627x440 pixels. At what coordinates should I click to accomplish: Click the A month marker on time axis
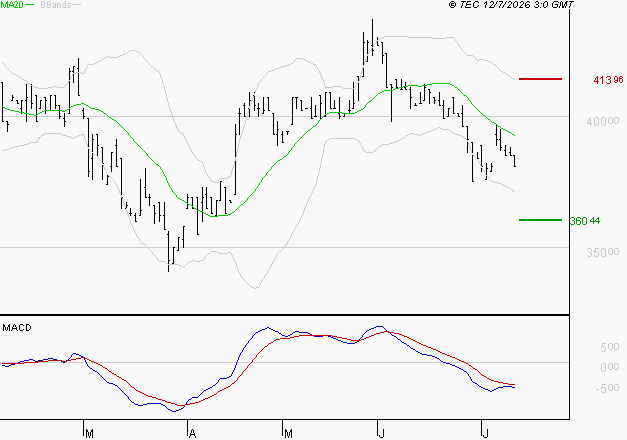[192, 434]
